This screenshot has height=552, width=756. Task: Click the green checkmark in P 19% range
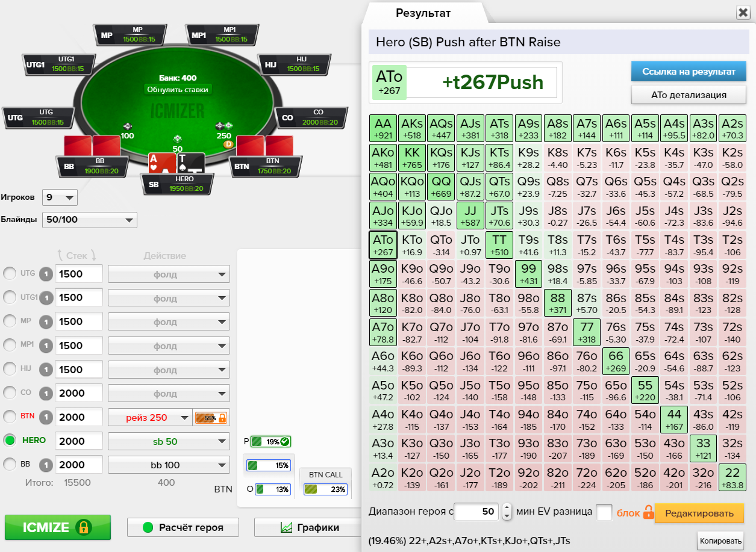click(285, 442)
